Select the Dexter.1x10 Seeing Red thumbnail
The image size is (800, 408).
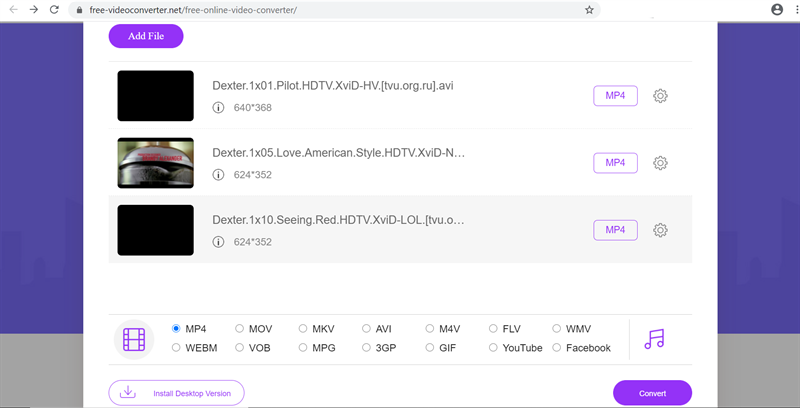[x=156, y=230]
